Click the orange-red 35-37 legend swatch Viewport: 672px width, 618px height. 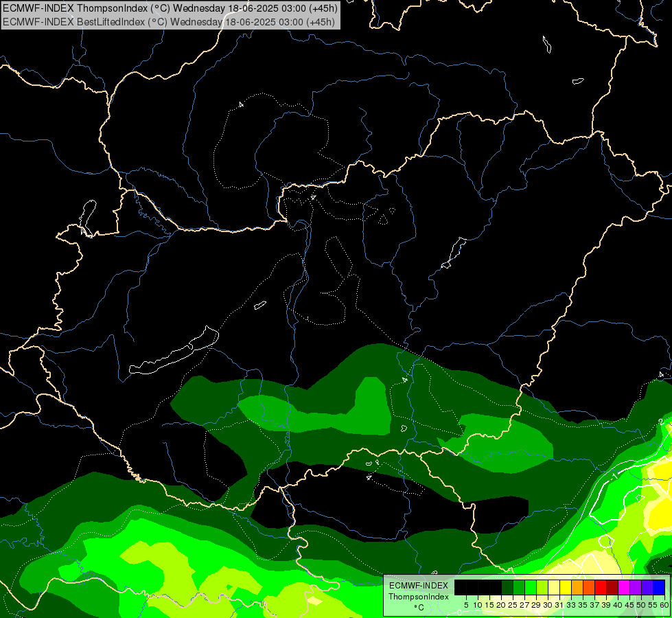point(589,587)
